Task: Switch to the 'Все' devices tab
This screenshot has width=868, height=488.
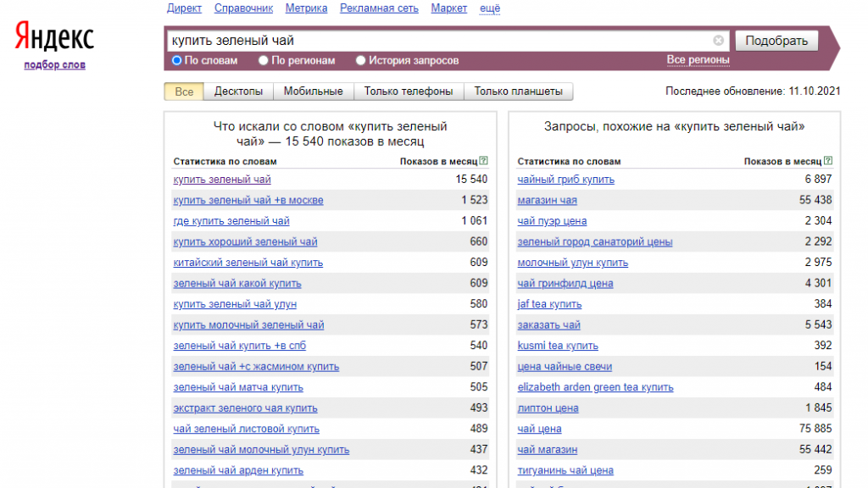Action: point(184,91)
